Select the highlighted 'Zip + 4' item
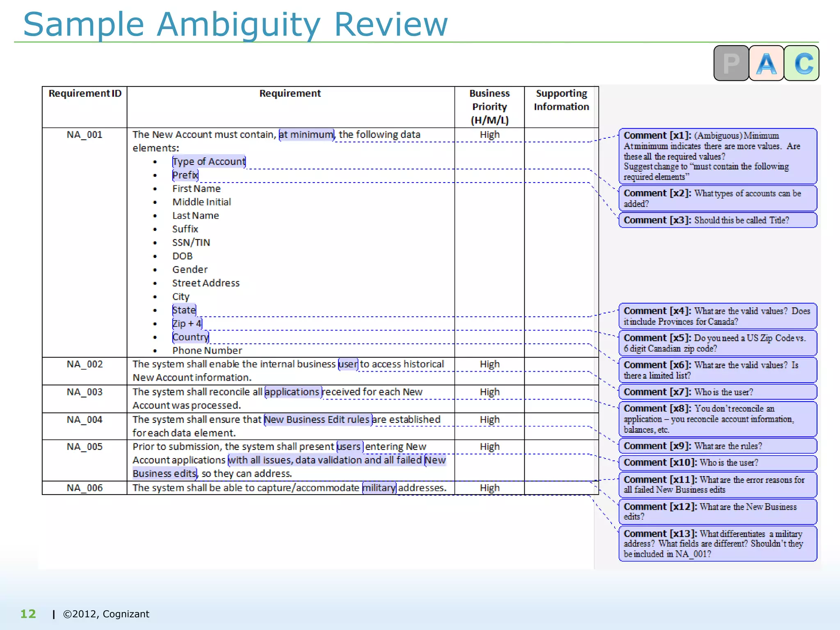This screenshot has width=840, height=630. (x=187, y=324)
